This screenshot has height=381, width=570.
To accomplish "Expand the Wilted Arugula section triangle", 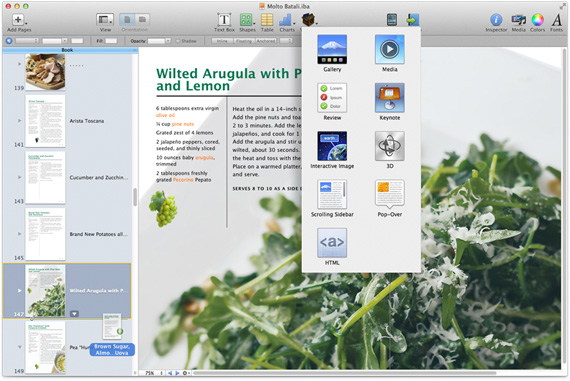I will (20, 290).
